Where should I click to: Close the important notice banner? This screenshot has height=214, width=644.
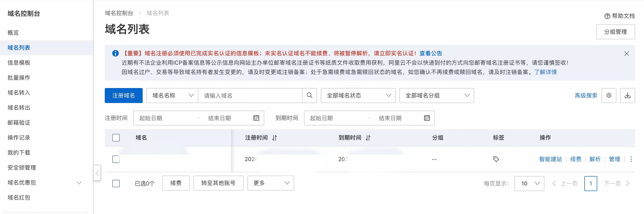click(x=626, y=54)
